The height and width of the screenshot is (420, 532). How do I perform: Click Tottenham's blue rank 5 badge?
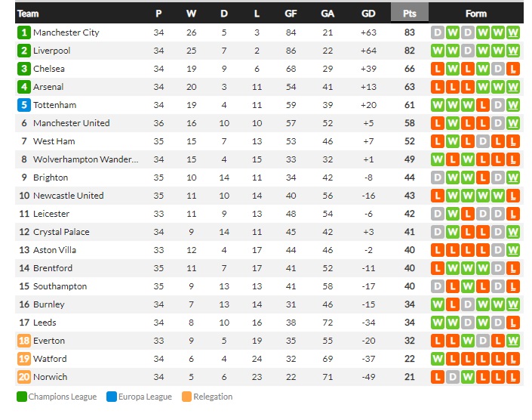point(23,105)
